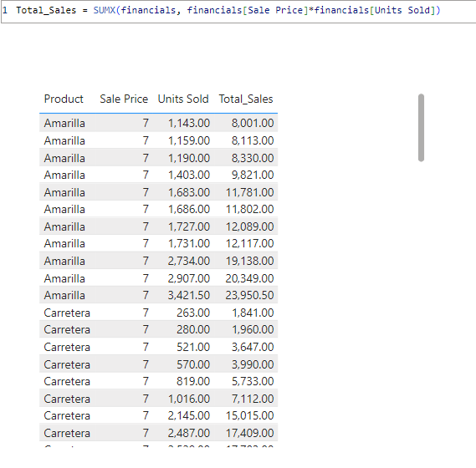Select first Carretera row with 263.00 units
Screen dimensions: 476x468
coord(158,313)
